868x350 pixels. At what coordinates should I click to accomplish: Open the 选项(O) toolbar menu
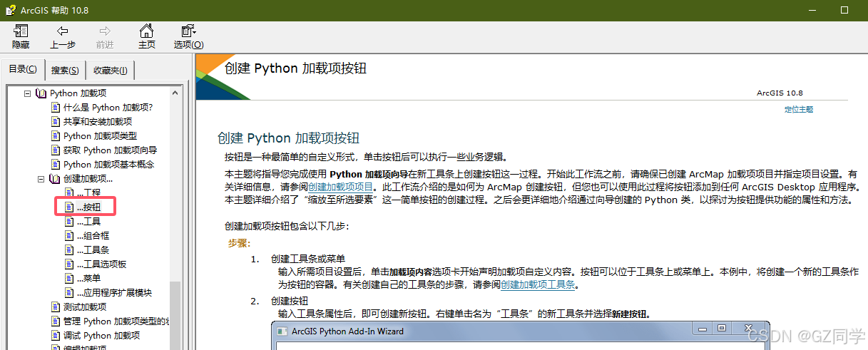pyautogui.click(x=188, y=36)
